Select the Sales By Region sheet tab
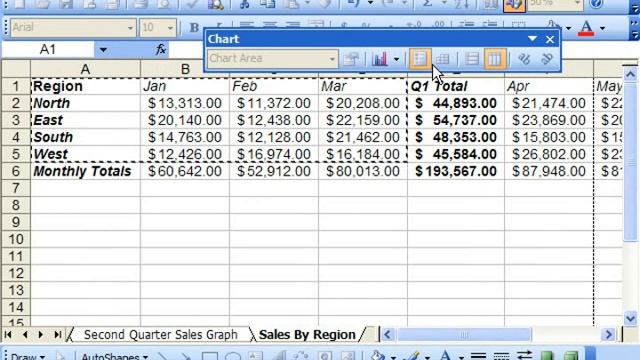640x360 pixels. pyautogui.click(x=307, y=335)
